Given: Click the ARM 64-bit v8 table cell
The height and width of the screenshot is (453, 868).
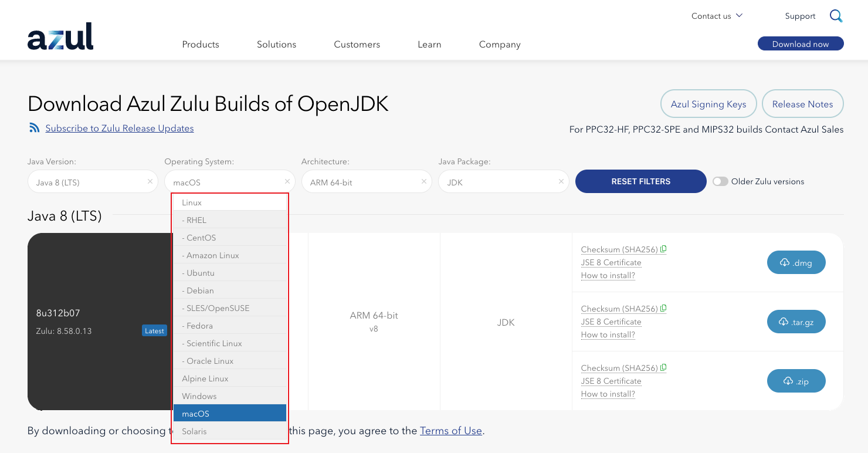Looking at the screenshot, I should [374, 322].
